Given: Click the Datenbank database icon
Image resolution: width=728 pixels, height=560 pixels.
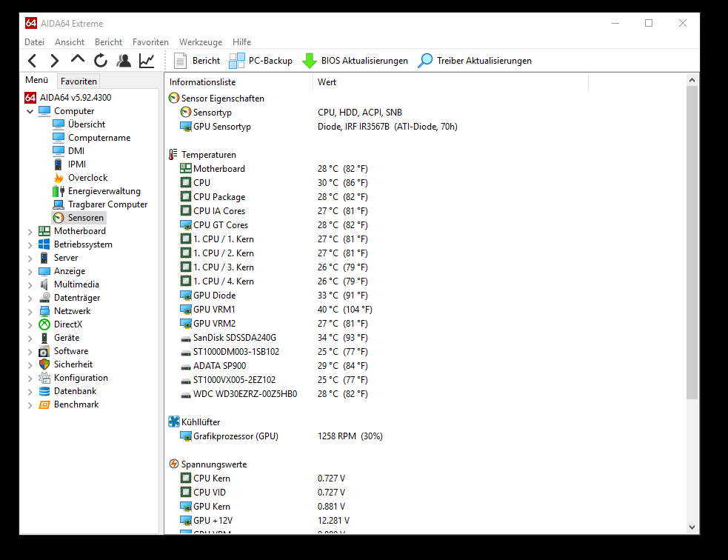Looking at the screenshot, I should coord(44,391).
